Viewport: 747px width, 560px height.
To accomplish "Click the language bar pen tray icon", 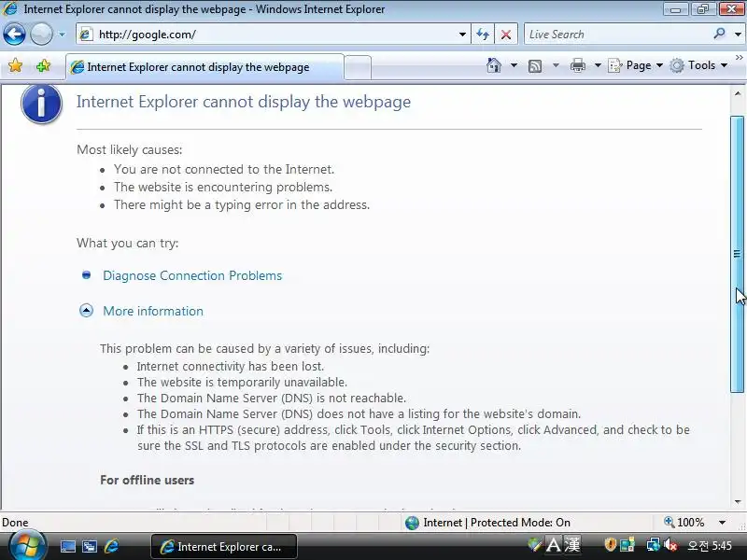I will coord(535,544).
